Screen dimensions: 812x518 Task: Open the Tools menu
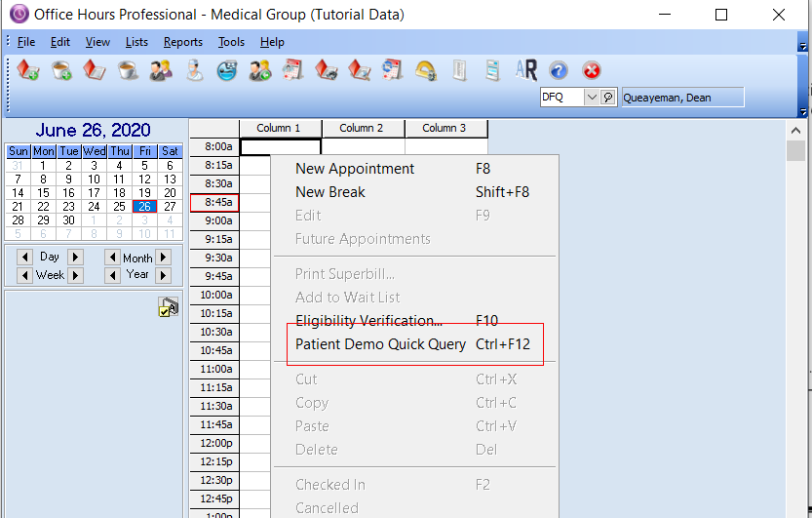pos(231,42)
